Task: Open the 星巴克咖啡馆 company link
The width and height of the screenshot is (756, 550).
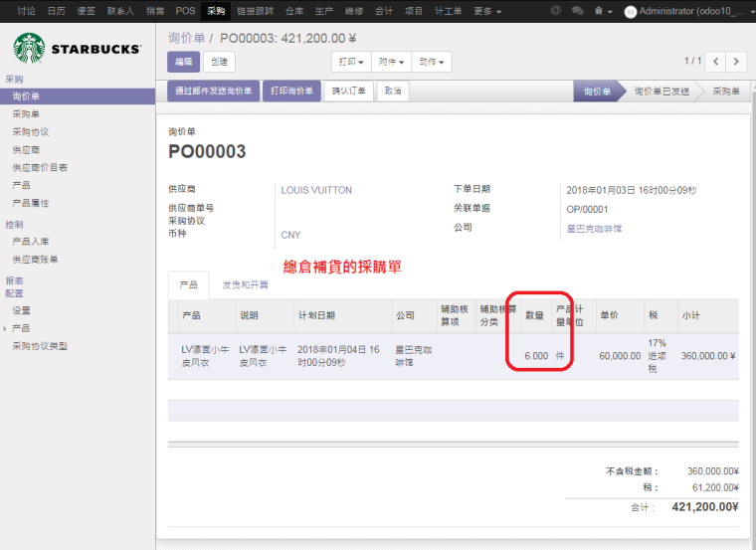Action: (594, 229)
